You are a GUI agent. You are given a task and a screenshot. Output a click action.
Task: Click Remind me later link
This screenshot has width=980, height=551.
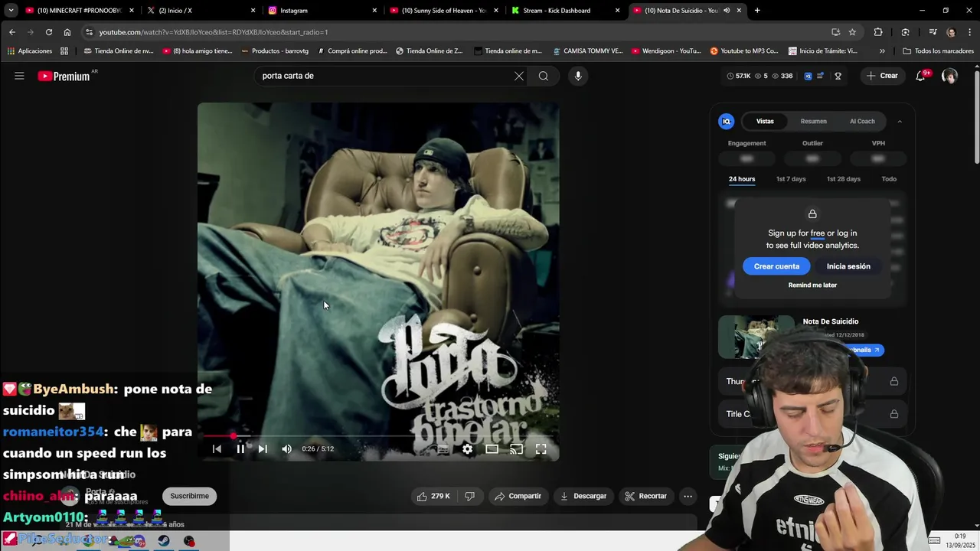(x=812, y=285)
